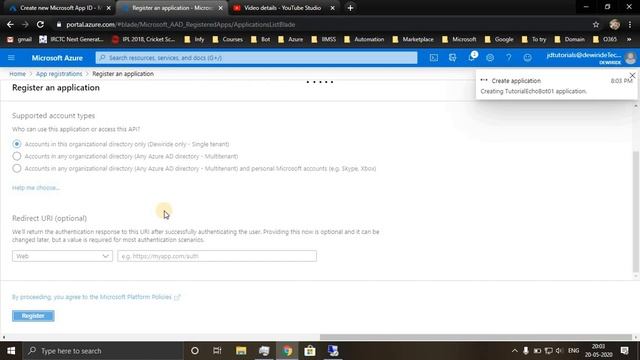Open the Azure bookmarks folder
Viewport: 640px width, 360px height.
[x=291, y=40]
